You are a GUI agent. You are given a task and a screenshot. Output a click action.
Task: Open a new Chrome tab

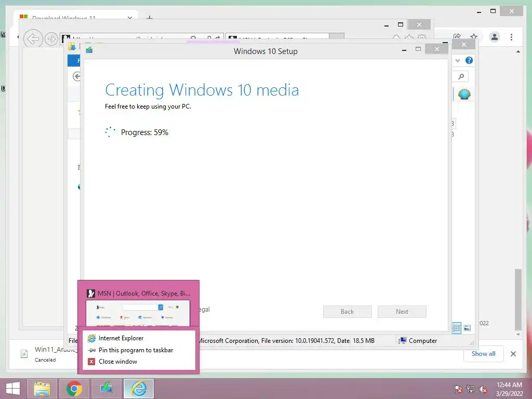pyautogui.click(x=150, y=17)
